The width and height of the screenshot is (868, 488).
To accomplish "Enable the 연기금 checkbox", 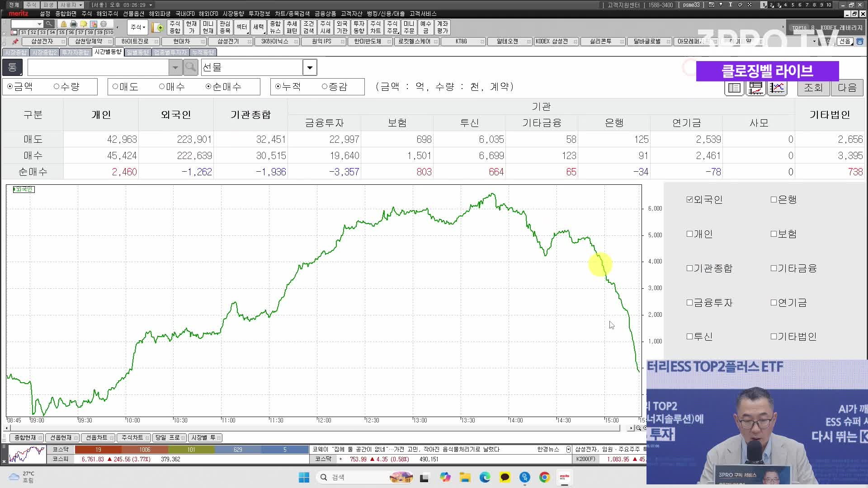I will tap(774, 302).
